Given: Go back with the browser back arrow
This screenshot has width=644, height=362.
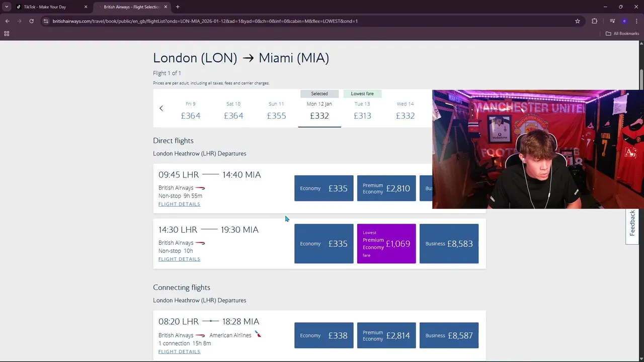Looking at the screenshot, I should pyautogui.click(x=7, y=21).
